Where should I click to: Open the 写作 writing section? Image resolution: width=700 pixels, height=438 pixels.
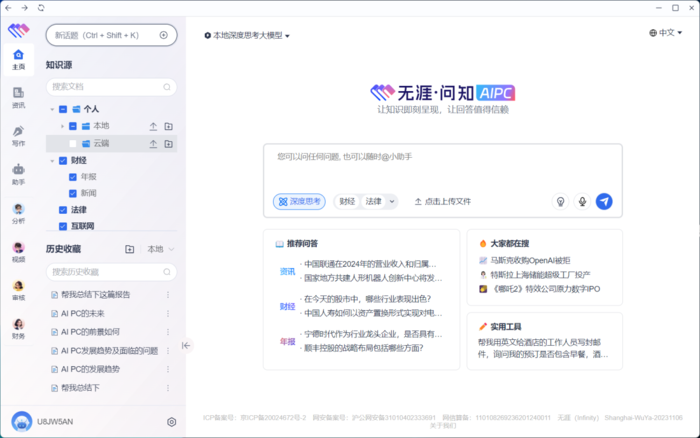[x=18, y=136]
